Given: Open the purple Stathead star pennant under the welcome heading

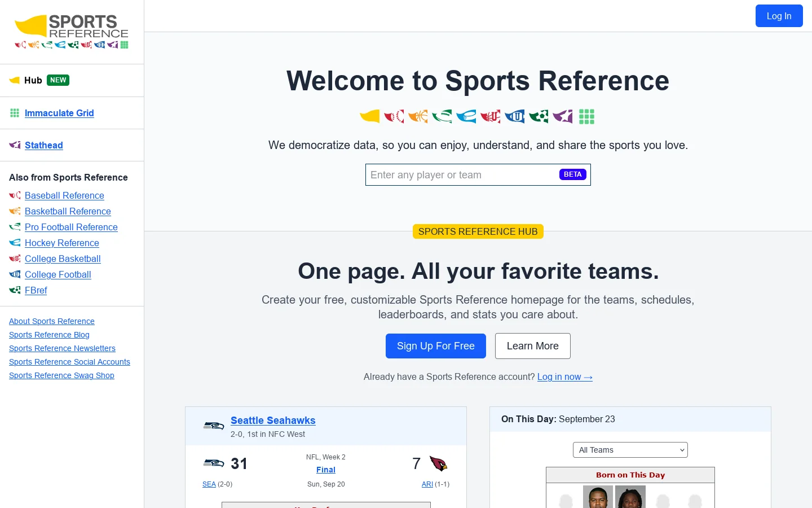Looking at the screenshot, I should click(563, 116).
